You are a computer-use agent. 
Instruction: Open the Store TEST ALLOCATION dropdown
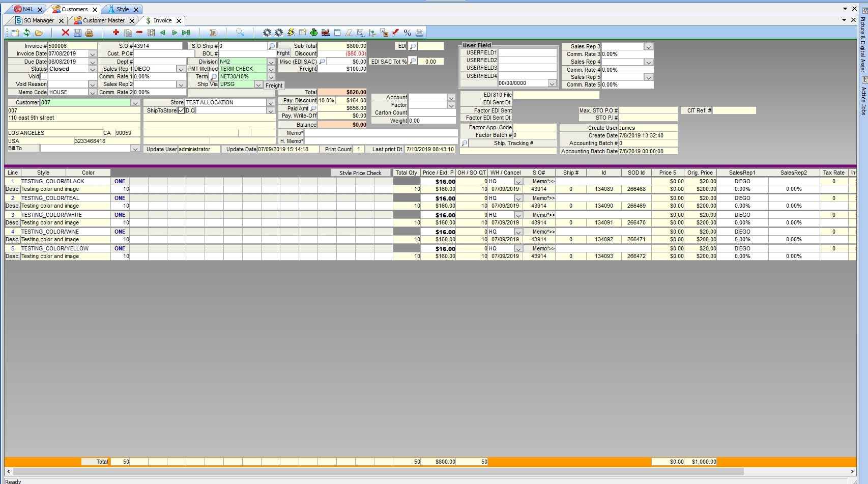click(271, 103)
